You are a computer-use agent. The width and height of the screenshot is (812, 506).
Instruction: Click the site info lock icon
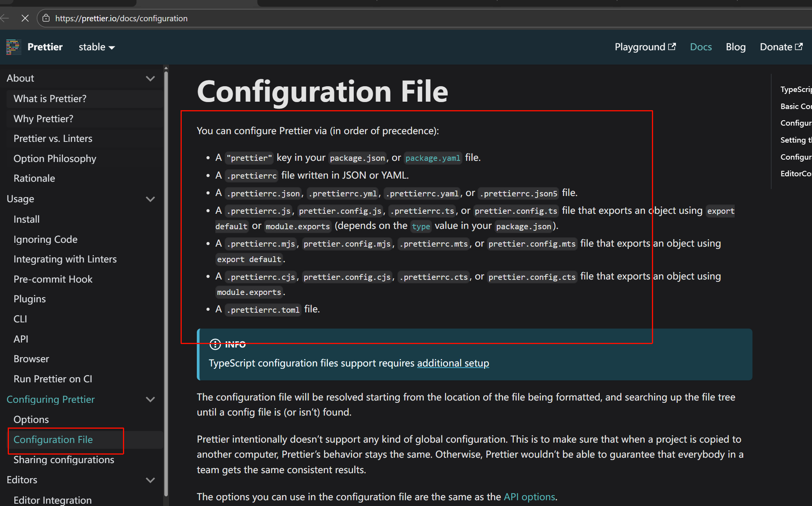46,18
